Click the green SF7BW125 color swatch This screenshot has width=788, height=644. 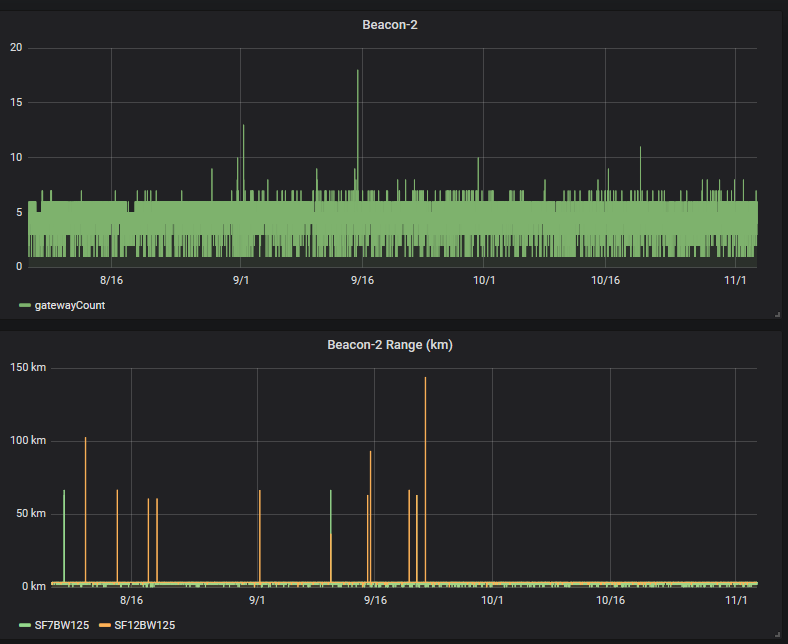pyautogui.click(x=25, y=625)
